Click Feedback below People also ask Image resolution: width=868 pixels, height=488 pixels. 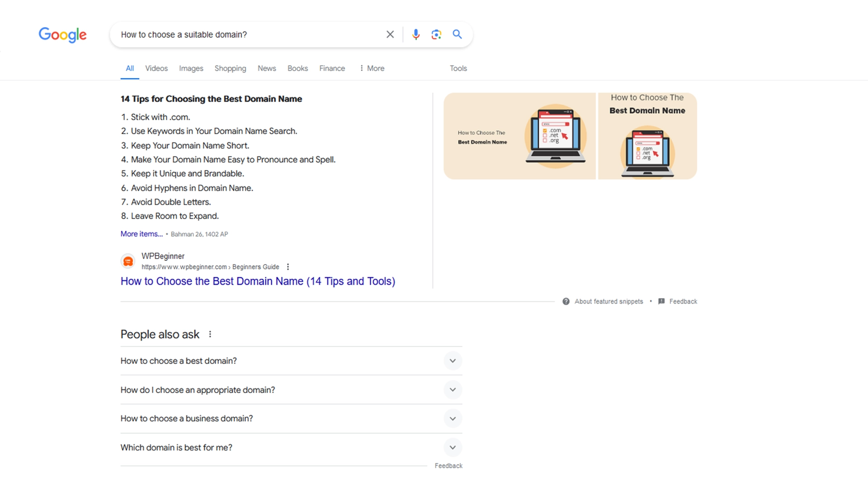pos(448,466)
